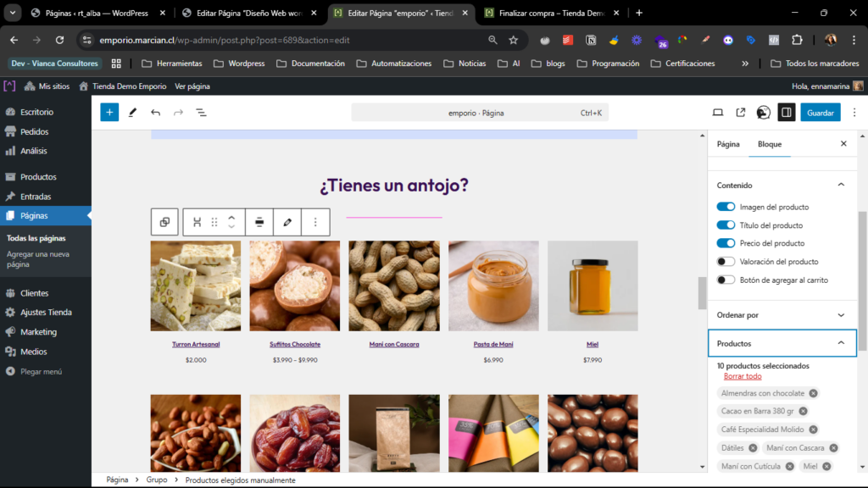Click the blue block inserter plus button
This screenshot has height=488, width=868.
(109, 112)
